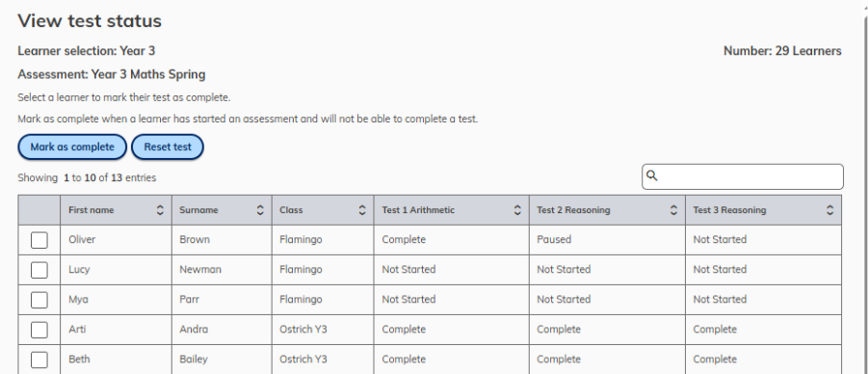
Task: Tick the checkbox for Oliver Brown
Action: click(x=39, y=240)
